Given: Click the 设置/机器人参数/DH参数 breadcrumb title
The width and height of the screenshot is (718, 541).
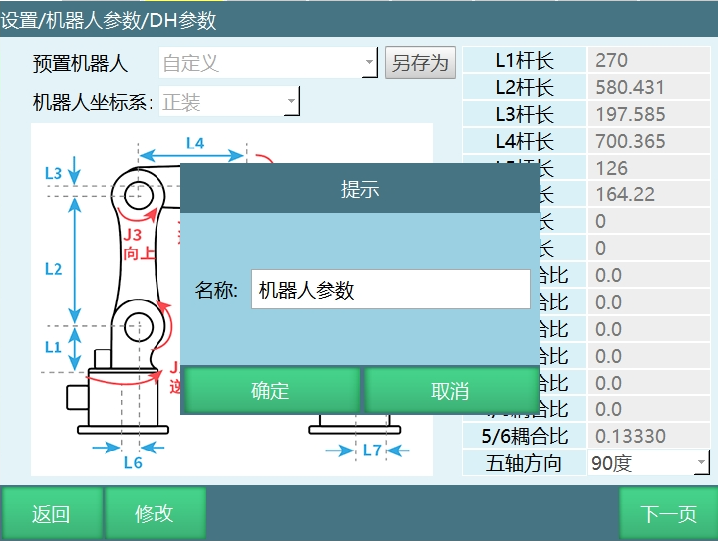Looking at the screenshot, I should tap(108, 20).
